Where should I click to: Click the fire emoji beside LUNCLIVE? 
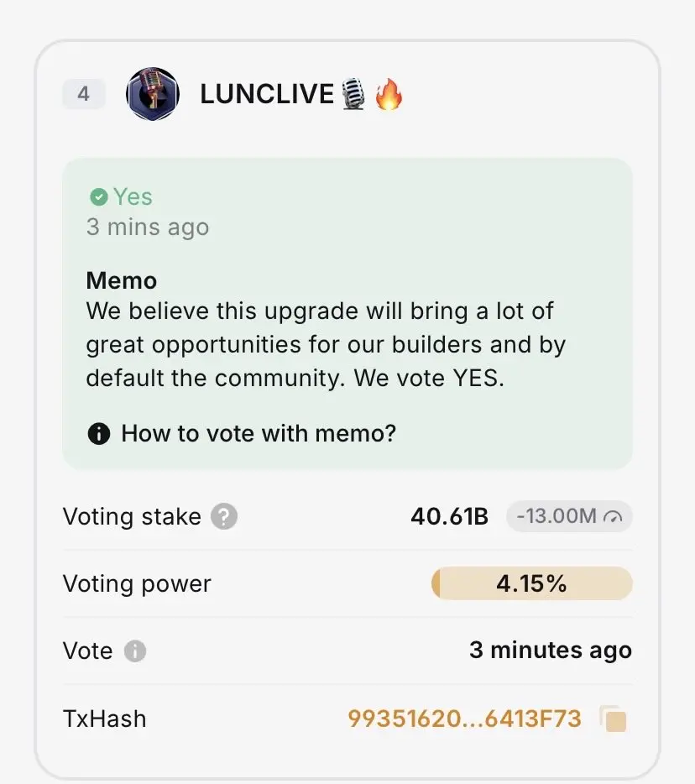[389, 95]
